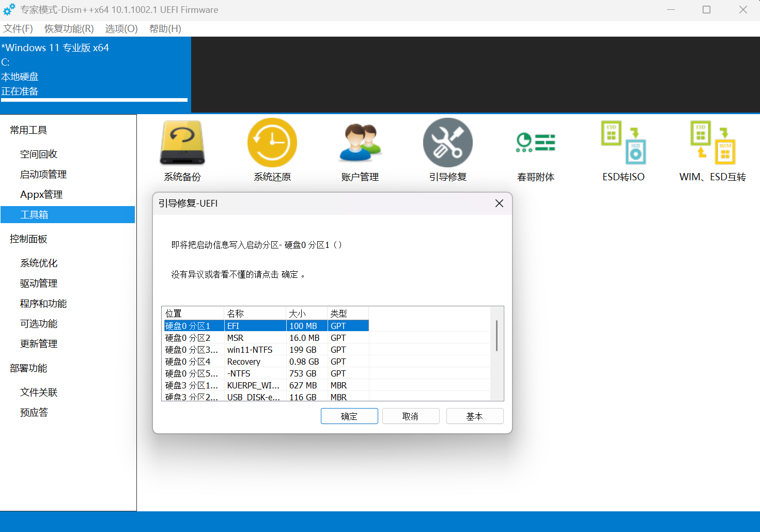Click the 基本 button in the dialog
The width and height of the screenshot is (760, 532).
point(475,416)
